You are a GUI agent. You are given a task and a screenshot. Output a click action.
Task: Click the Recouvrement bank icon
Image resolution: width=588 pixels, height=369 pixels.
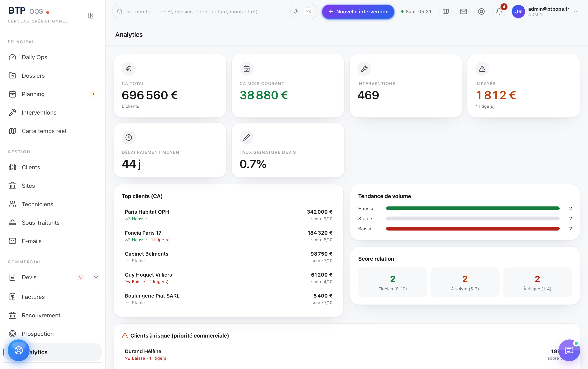12,315
